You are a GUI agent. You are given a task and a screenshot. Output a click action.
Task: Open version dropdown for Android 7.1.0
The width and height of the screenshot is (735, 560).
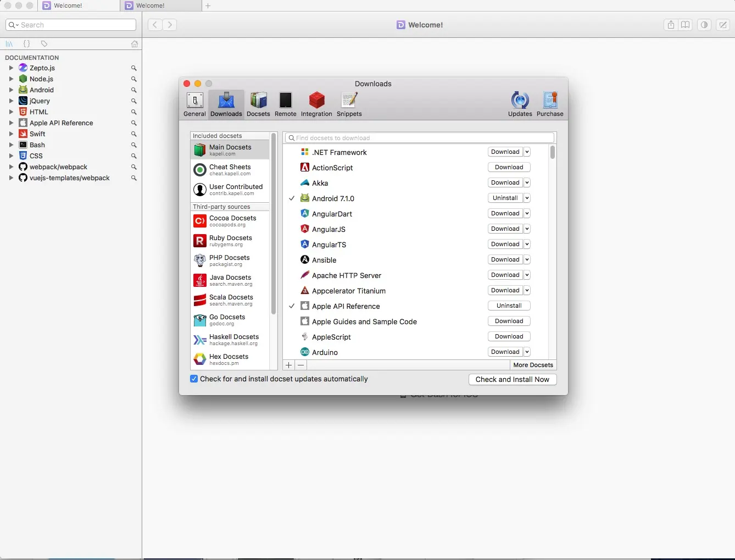pyautogui.click(x=527, y=198)
